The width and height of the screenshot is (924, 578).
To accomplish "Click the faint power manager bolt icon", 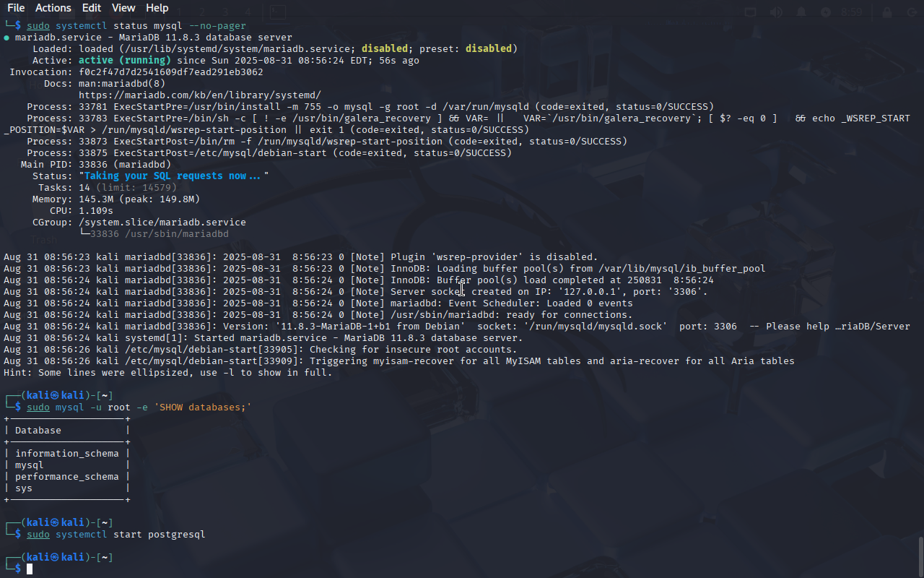I will (x=826, y=12).
